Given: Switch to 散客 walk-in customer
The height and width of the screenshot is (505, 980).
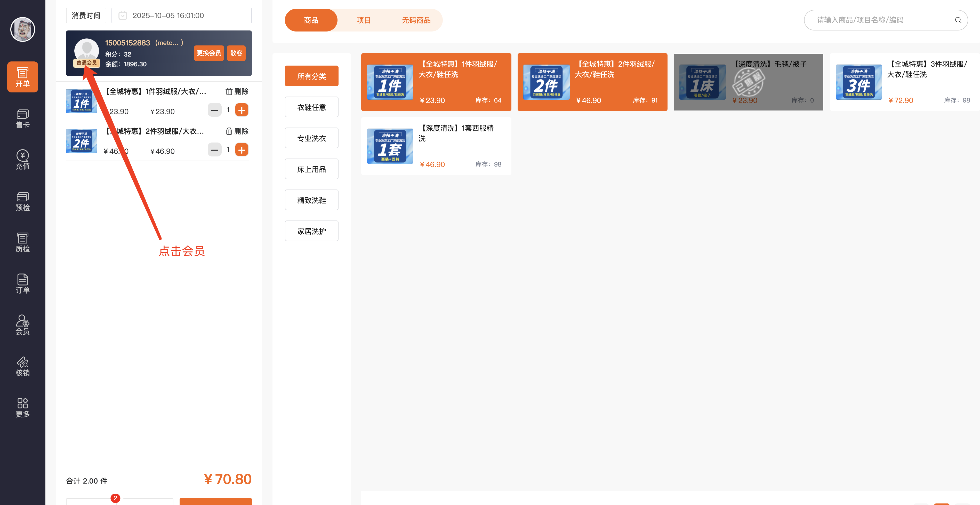Looking at the screenshot, I should (236, 53).
